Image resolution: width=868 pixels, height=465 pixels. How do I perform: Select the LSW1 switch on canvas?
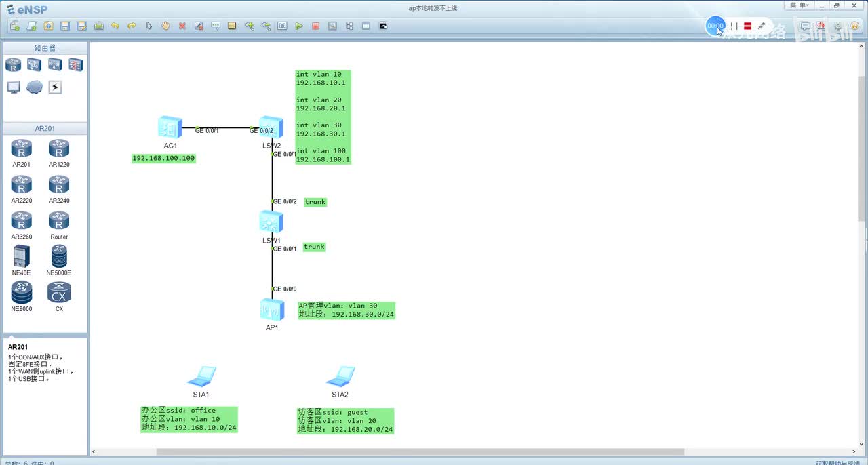[x=271, y=222]
